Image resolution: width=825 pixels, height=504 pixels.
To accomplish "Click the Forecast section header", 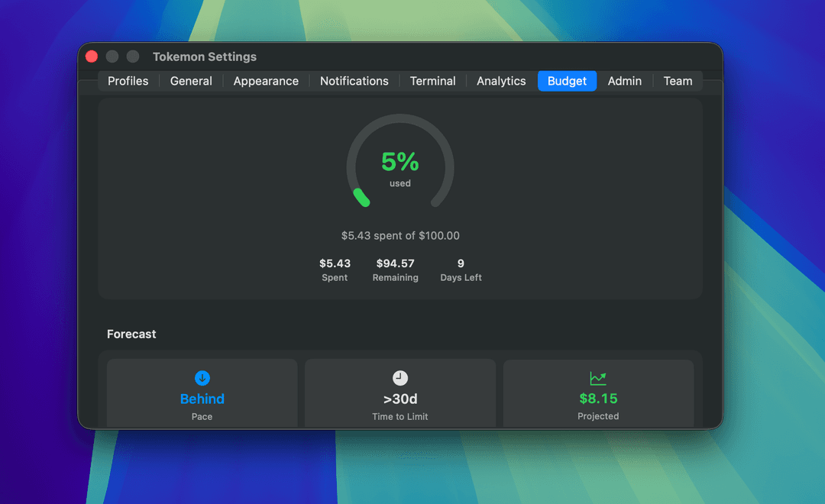I will [x=130, y=334].
